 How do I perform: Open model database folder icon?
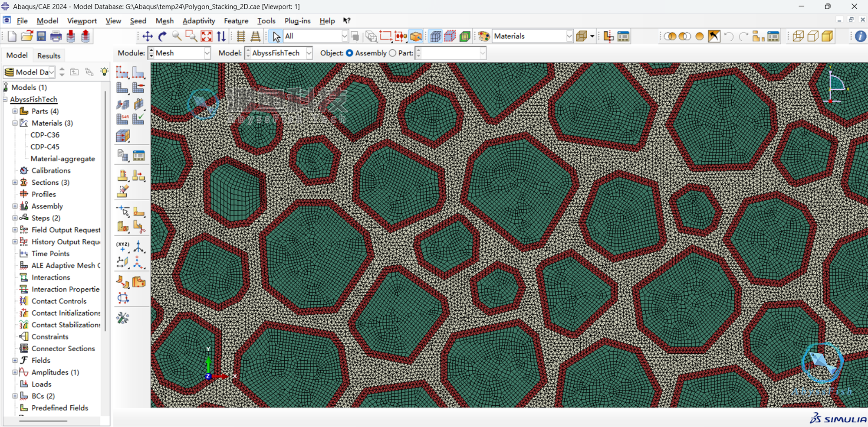coord(27,36)
